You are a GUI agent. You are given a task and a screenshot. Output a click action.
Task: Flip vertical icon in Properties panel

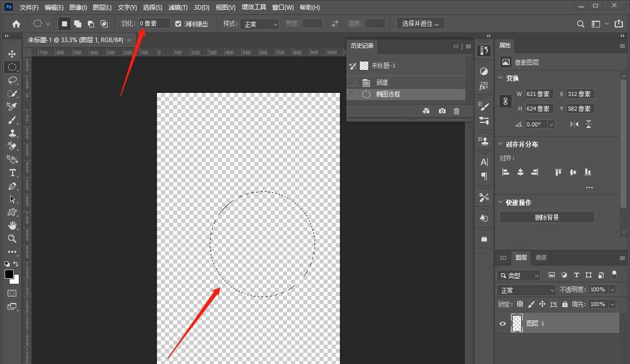(x=588, y=124)
